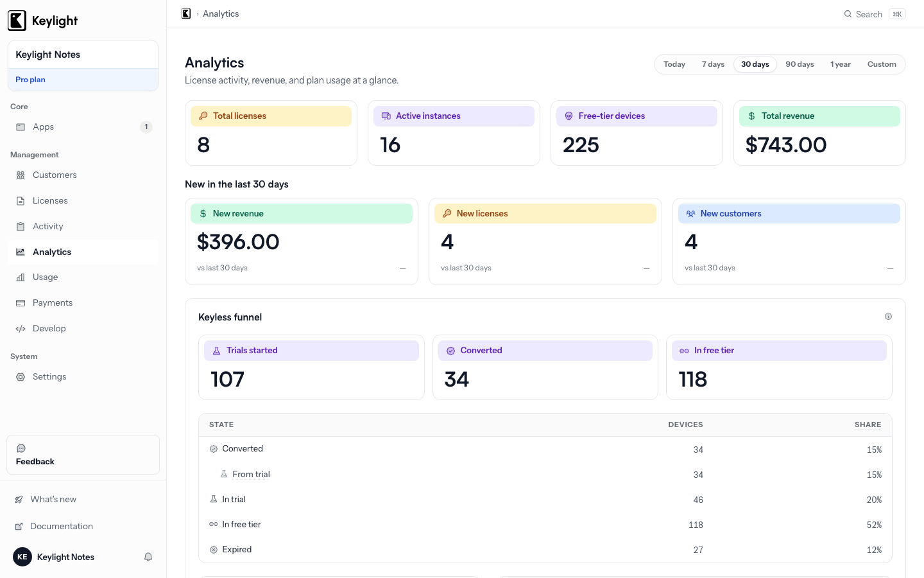The width and height of the screenshot is (924, 578).
Task: Click the Apps window icon
Action: (x=21, y=127)
